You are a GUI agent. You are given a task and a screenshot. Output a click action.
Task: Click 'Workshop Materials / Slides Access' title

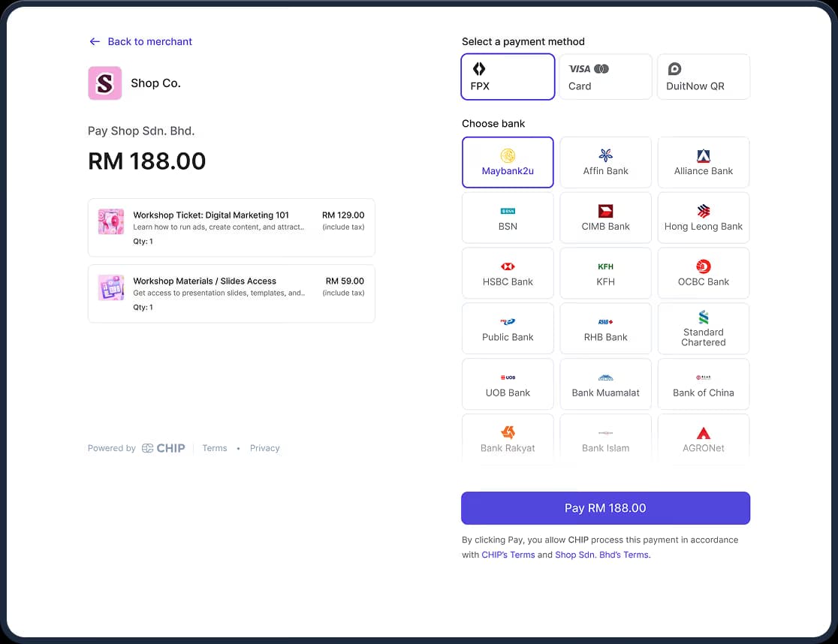205,281
